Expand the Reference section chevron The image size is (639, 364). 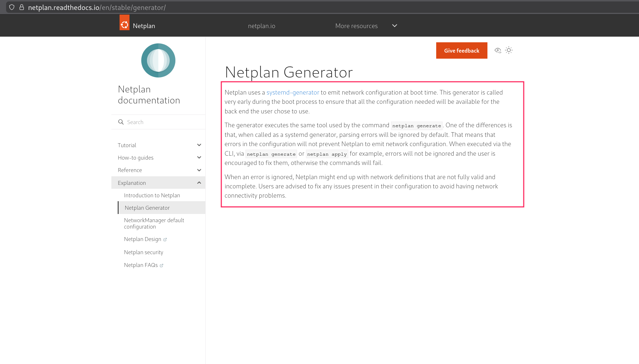[x=199, y=170]
